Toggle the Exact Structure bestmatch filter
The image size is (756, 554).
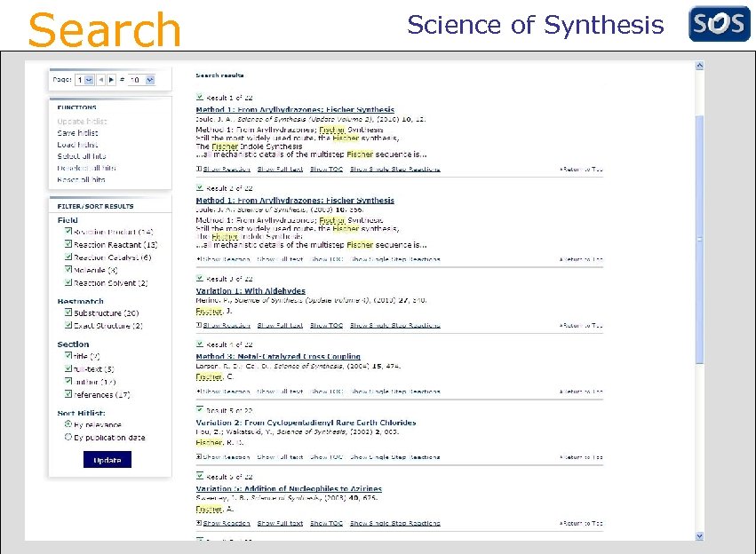pyautogui.click(x=68, y=325)
